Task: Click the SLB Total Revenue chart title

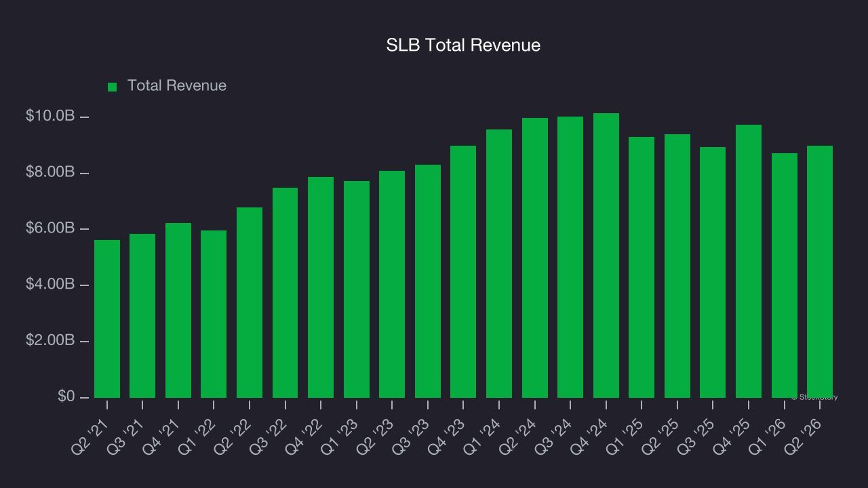Action: pos(463,45)
